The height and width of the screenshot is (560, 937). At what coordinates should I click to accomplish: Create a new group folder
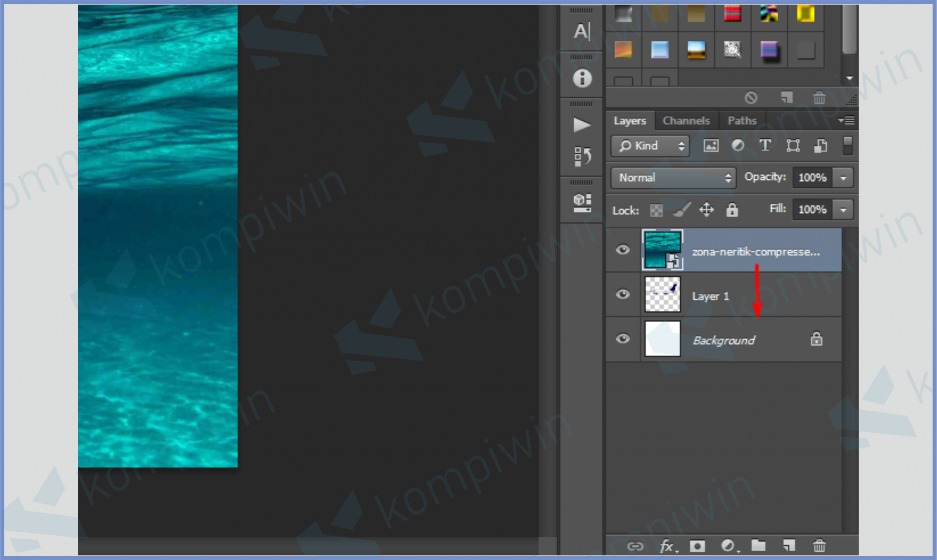[758, 545]
